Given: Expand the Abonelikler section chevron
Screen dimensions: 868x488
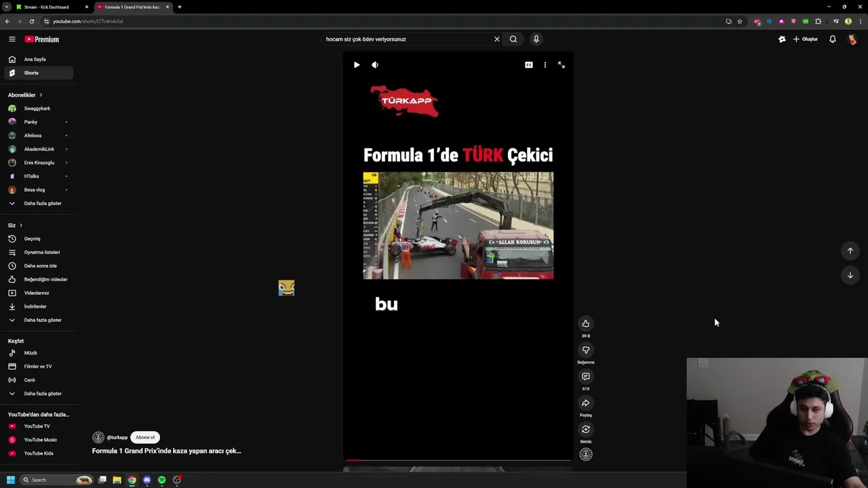Looking at the screenshot, I should (41, 95).
